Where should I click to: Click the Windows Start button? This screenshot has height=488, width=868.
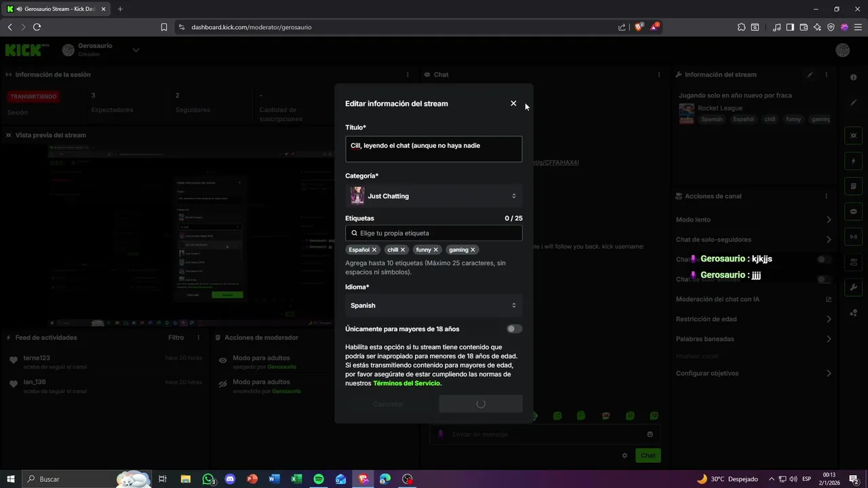coord(10,479)
